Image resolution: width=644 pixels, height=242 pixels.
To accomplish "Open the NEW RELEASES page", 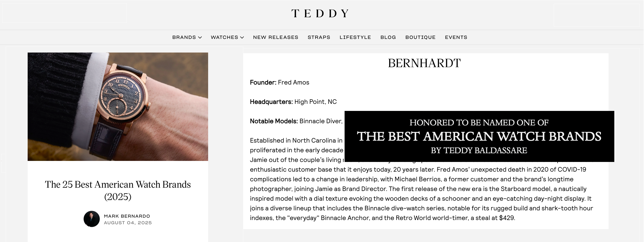I will point(276,37).
